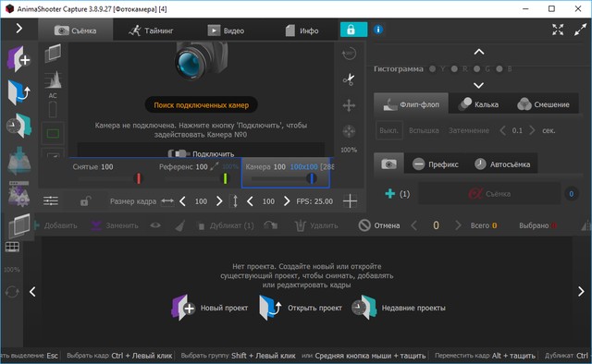Adjust the Снятые opacity slider red handle
The height and width of the screenshot is (364, 592).
[x=139, y=178]
